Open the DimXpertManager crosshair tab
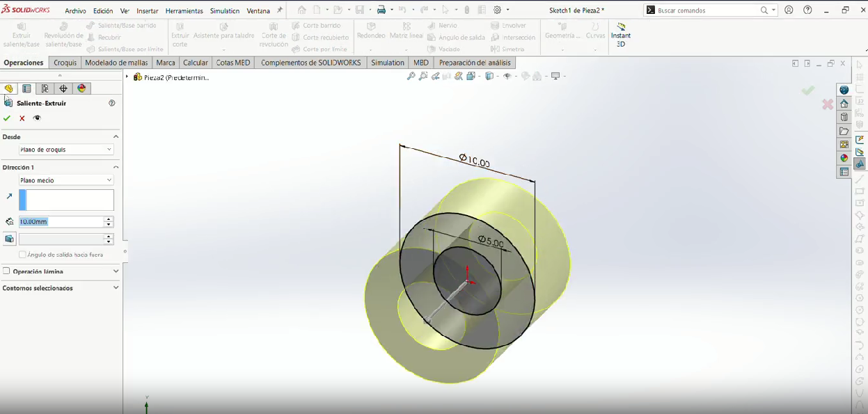The image size is (868, 414). coord(63,88)
